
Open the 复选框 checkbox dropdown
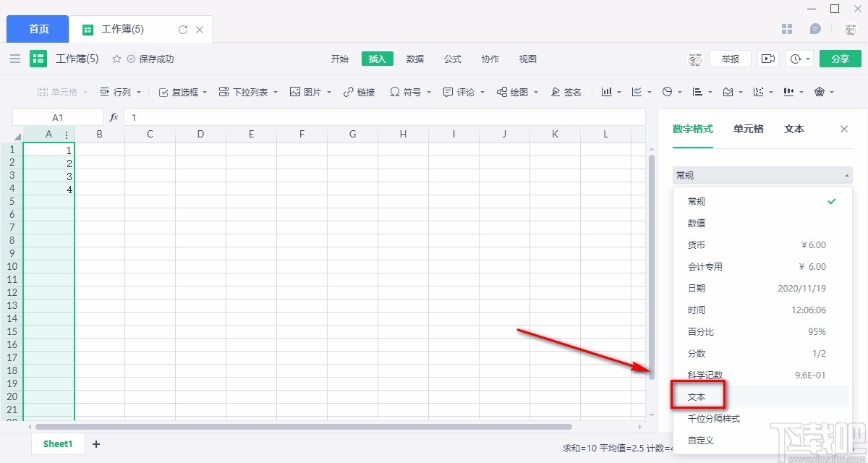pos(182,92)
